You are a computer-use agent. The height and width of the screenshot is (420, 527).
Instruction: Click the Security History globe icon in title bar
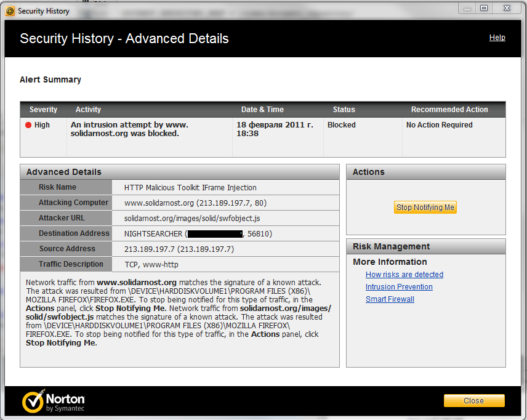(10, 11)
